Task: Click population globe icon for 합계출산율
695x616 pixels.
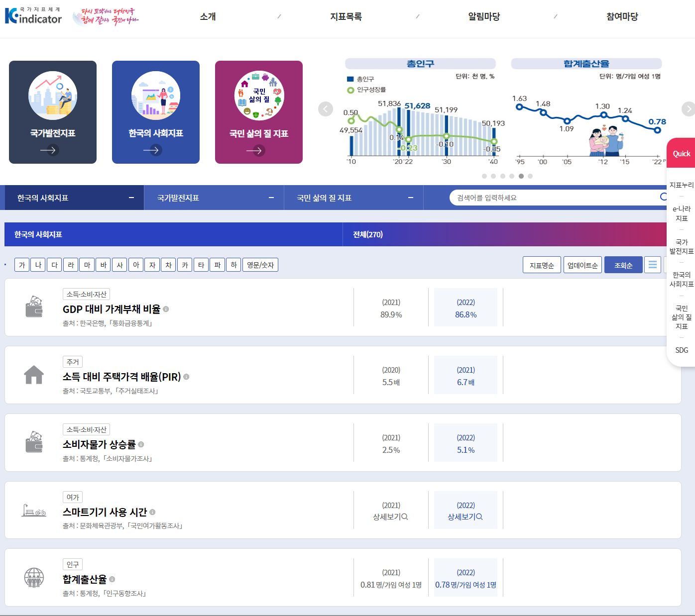Action: point(34,578)
